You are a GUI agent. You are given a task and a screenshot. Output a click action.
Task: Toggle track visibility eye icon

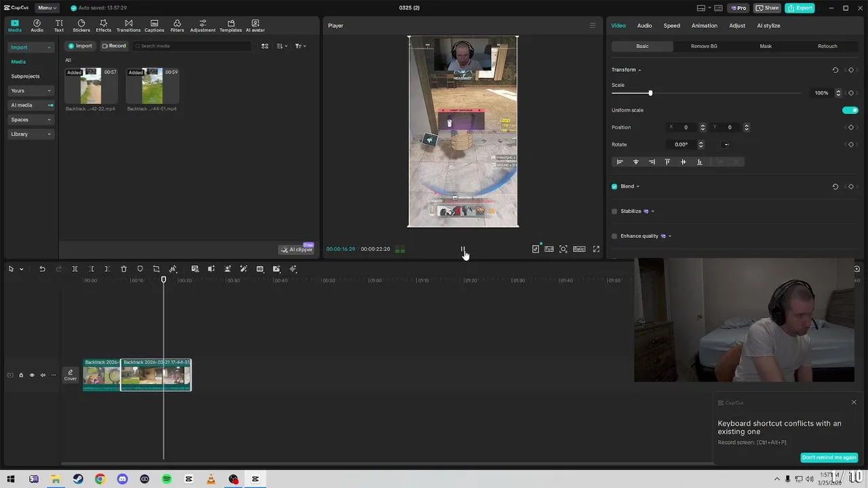tap(32, 375)
